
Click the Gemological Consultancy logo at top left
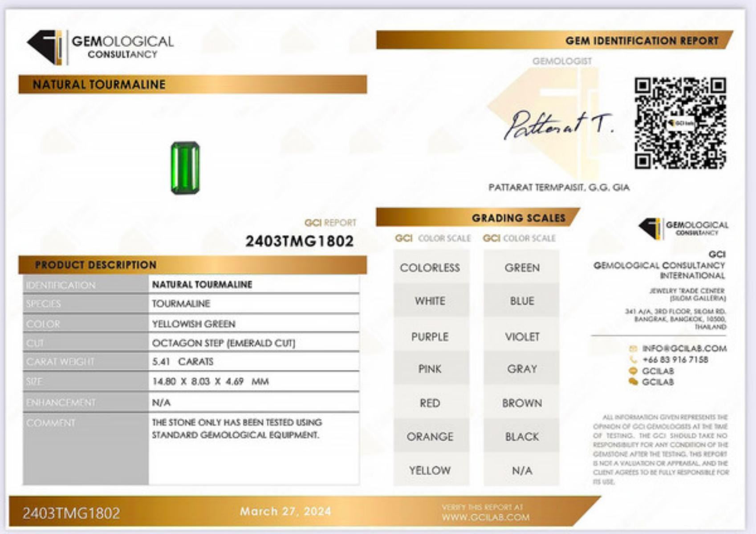100,47
